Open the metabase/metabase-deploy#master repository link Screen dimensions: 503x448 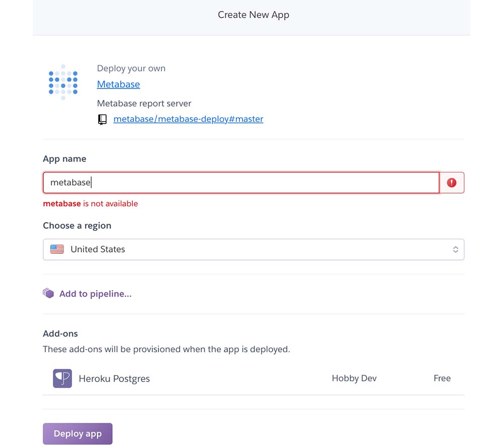[188, 119]
